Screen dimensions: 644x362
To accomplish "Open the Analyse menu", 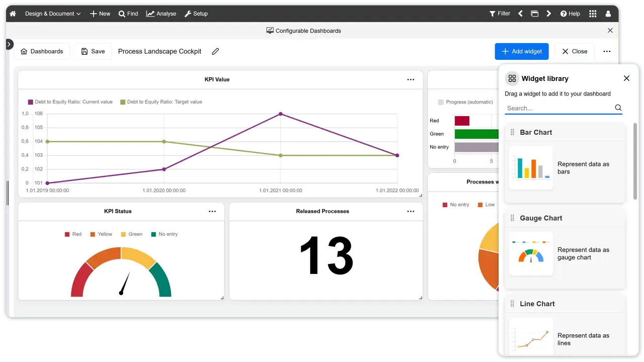I will click(161, 14).
